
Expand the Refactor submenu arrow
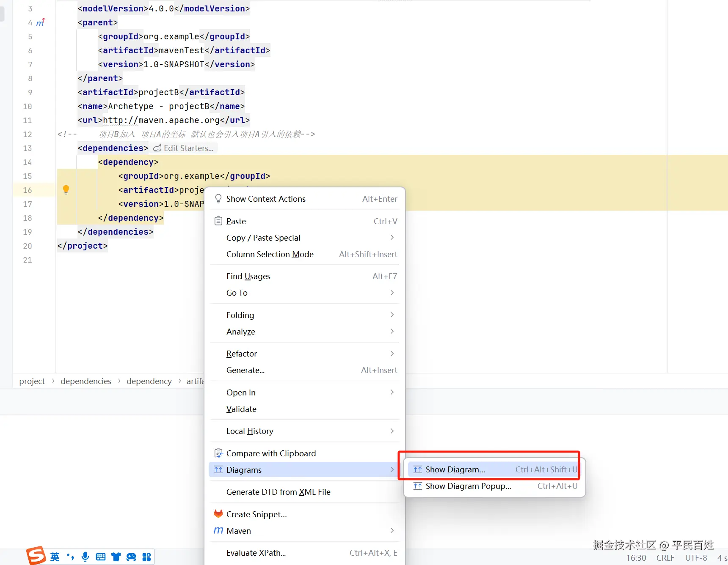click(x=392, y=354)
